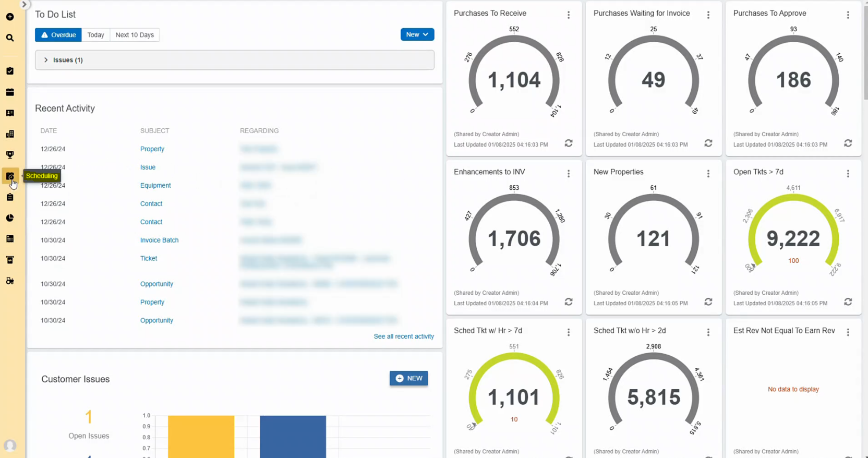868x458 pixels.
Task: Refresh the Purchases To Approve gauge
Action: pos(848,143)
